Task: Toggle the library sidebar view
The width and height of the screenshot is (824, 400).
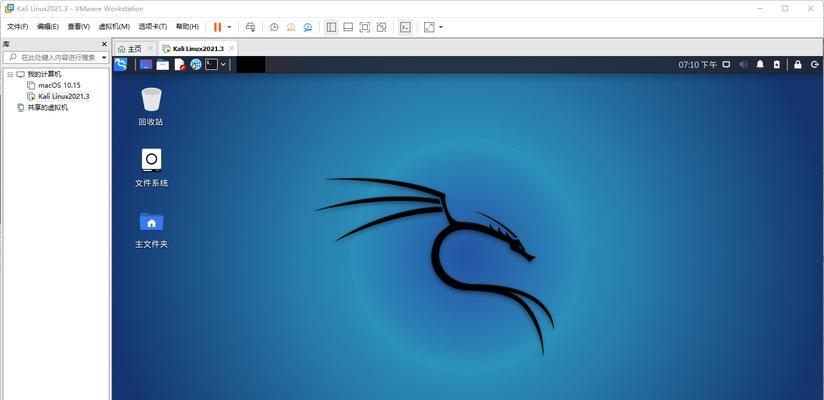Action: (331, 27)
